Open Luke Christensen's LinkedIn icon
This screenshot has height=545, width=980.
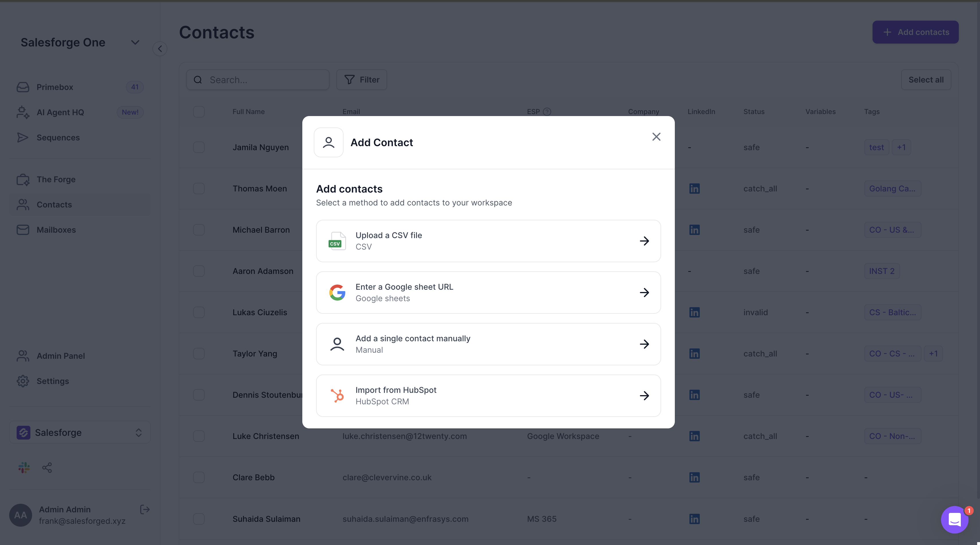(x=694, y=436)
